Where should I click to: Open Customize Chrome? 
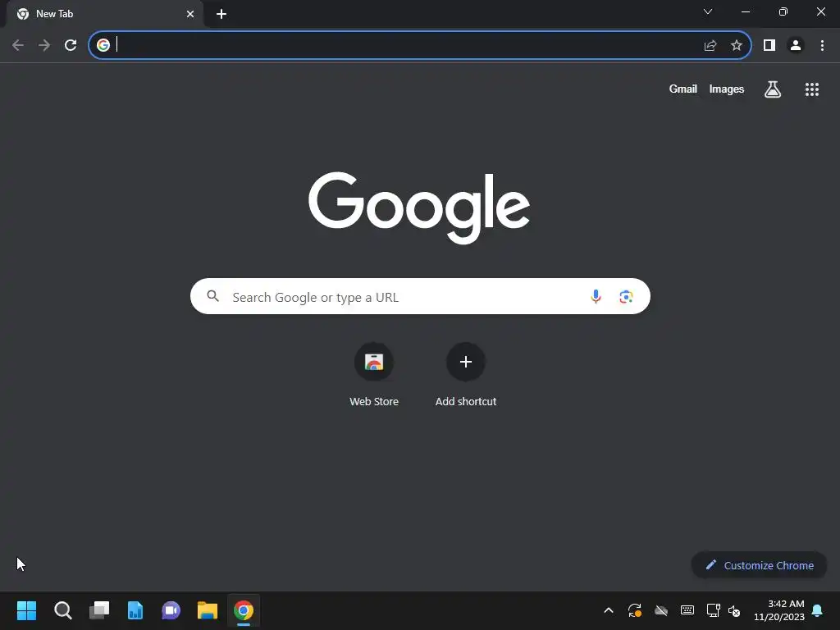tap(759, 565)
